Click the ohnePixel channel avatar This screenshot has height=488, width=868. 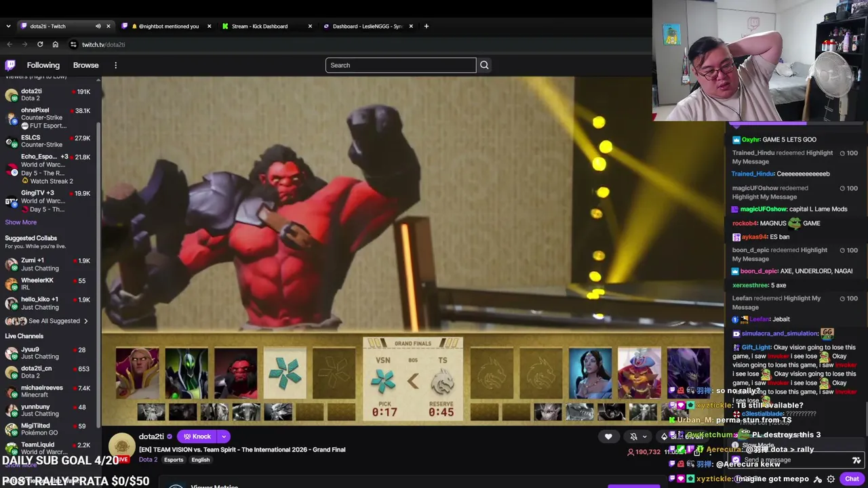tap(12, 118)
